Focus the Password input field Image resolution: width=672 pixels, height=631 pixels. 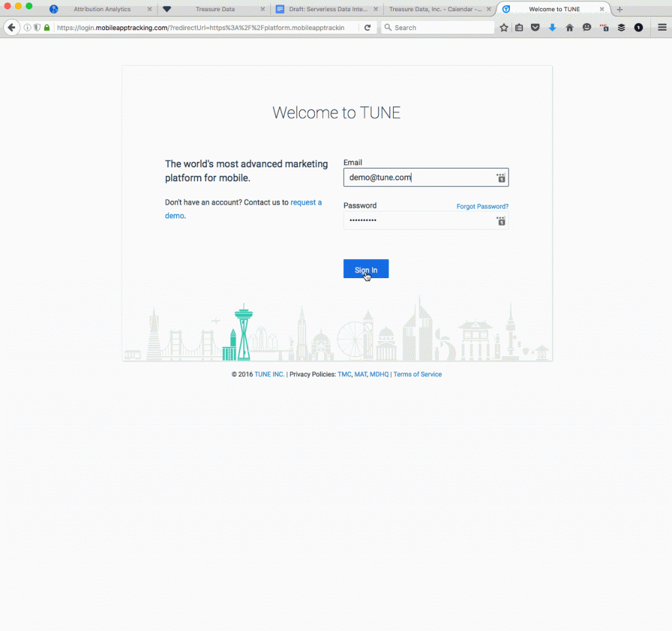(x=426, y=220)
